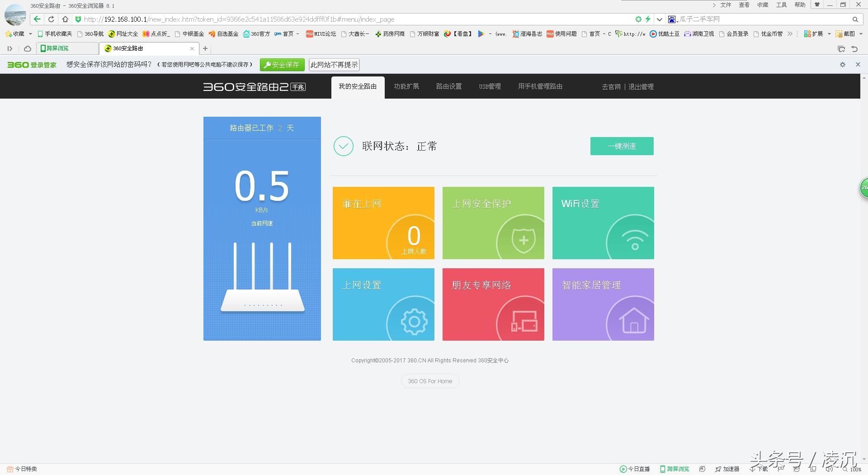
Task: Open the 朋友专享网络 red tile
Action: click(x=493, y=304)
